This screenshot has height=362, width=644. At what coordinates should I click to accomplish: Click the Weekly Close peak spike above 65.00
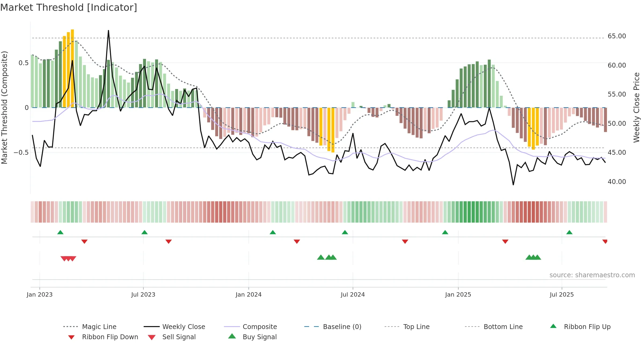click(108, 31)
